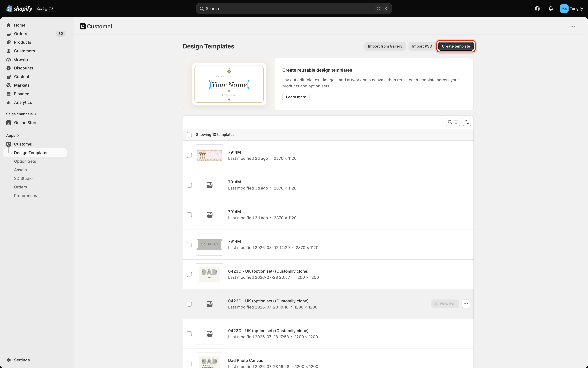This screenshot has height=368, width=588.
Task: Open the Sidekick assistant icon in top bar
Action: click(537, 9)
